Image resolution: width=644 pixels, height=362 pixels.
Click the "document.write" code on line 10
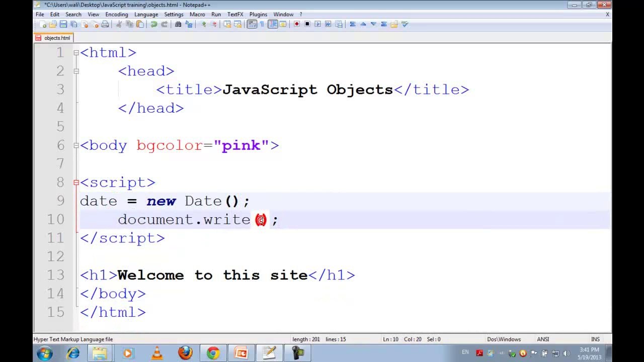click(184, 220)
